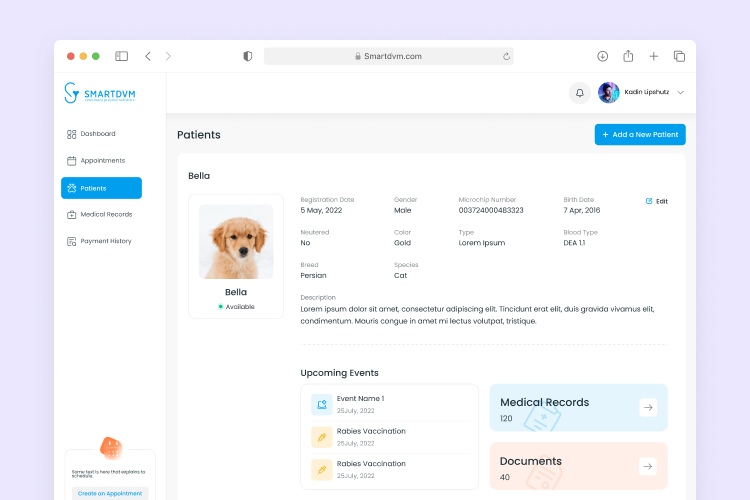Click the Event Name 1 icon
Screen dimensions: 750x500
pos(321,404)
